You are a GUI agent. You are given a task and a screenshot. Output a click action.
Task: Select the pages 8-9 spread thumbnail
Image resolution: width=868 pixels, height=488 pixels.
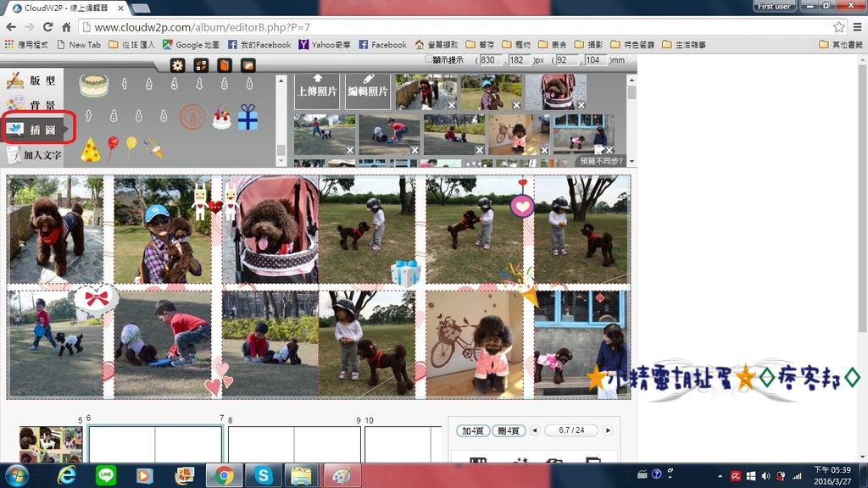(294, 444)
